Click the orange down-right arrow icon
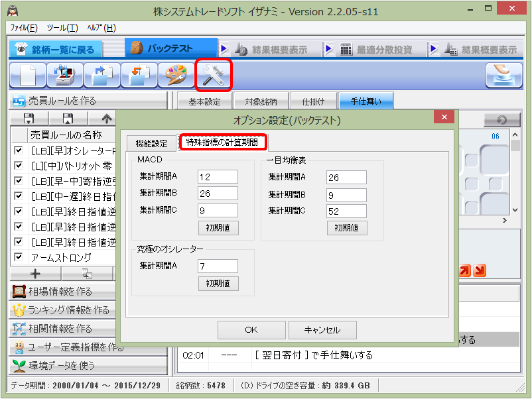This screenshot has height=399, width=532. [480, 270]
